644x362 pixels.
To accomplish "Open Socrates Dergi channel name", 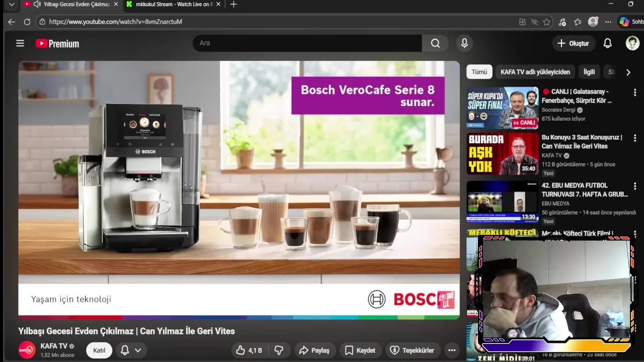I will click(x=558, y=110).
